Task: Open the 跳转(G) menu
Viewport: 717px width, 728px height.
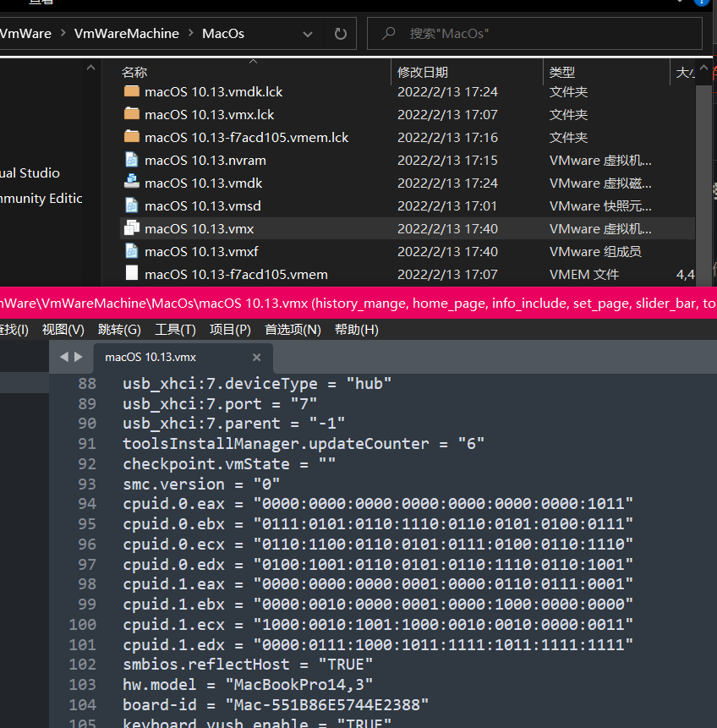Action: point(119,330)
